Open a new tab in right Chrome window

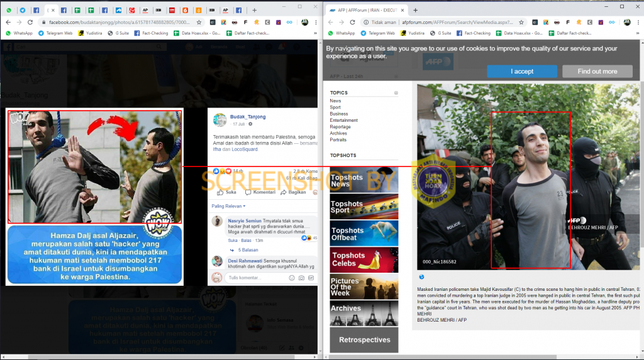415,10
